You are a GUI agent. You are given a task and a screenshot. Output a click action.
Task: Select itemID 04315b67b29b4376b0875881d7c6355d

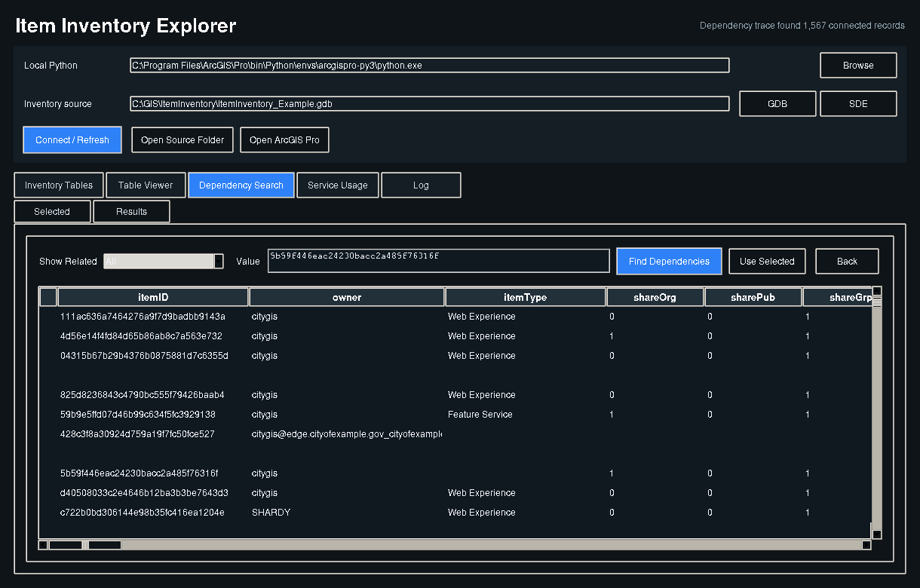point(144,356)
